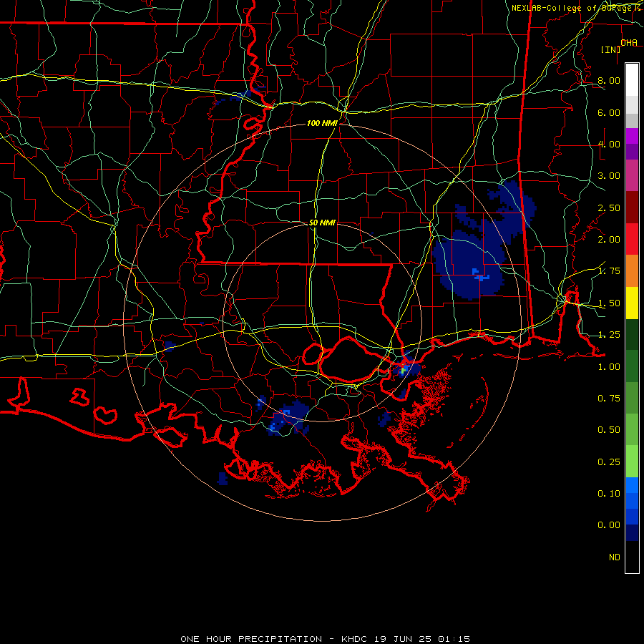Select the bright red swatch beside 2.00
The height and width of the screenshot is (644, 644).
(632, 239)
